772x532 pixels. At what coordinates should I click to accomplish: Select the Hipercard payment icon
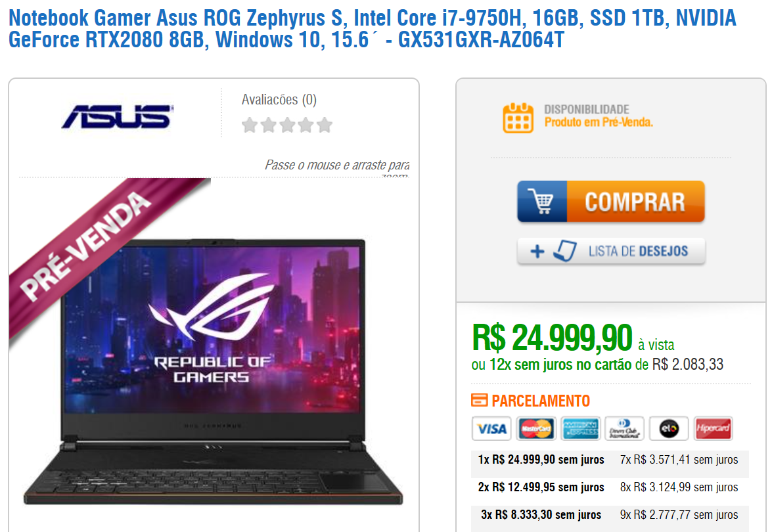pyautogui.click(x=713, y=428)
